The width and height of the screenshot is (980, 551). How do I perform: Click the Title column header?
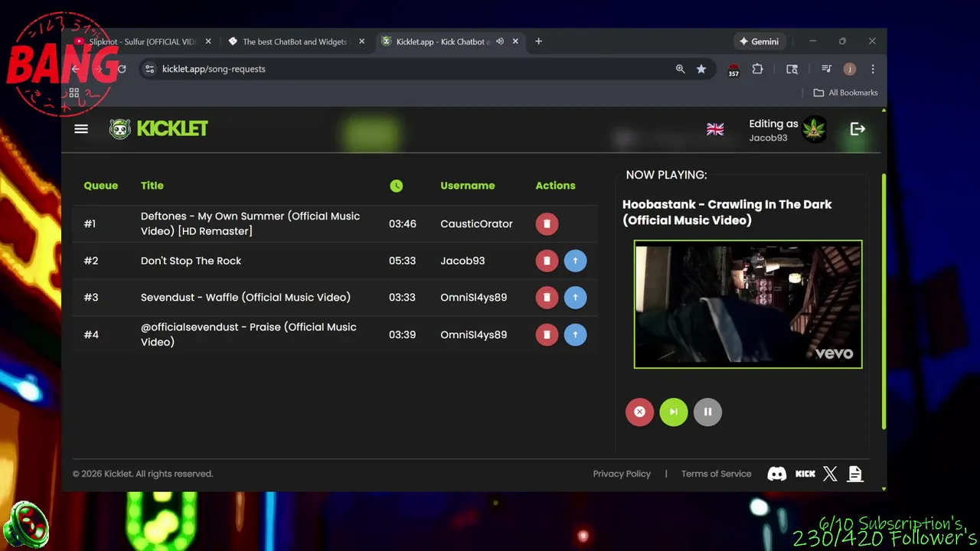pyautogui.click(x=152, y=186)
